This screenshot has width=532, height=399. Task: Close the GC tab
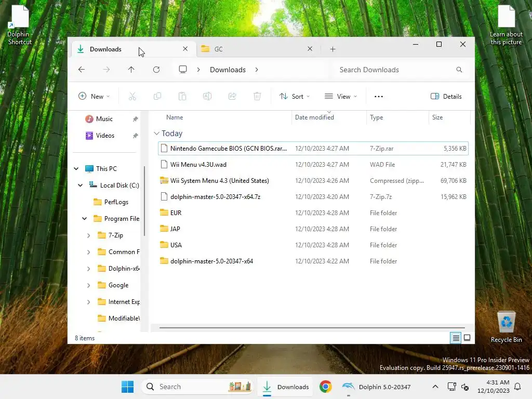[x=310, y=49]
